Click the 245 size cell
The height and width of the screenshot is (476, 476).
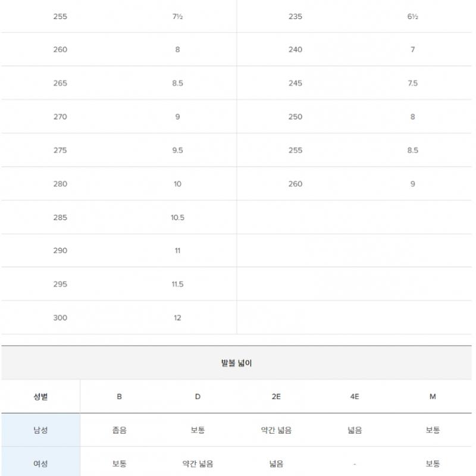[x=295, y=83]
